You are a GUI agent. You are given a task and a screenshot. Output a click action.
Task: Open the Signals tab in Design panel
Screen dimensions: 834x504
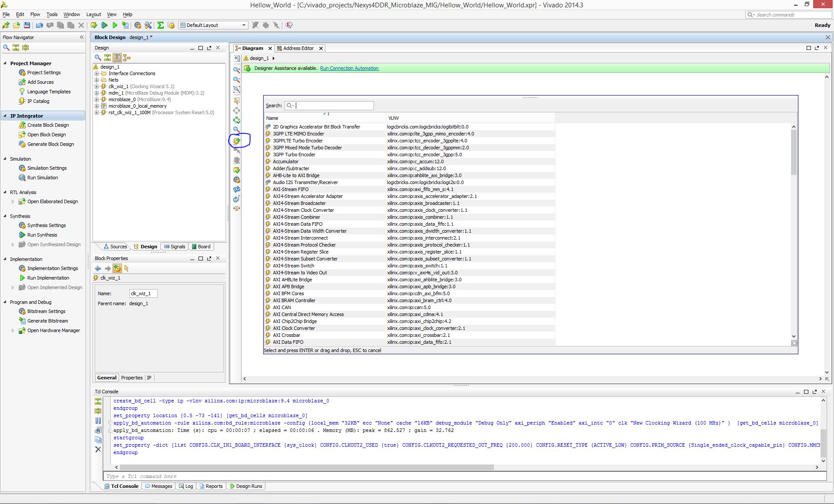(175, 247)
